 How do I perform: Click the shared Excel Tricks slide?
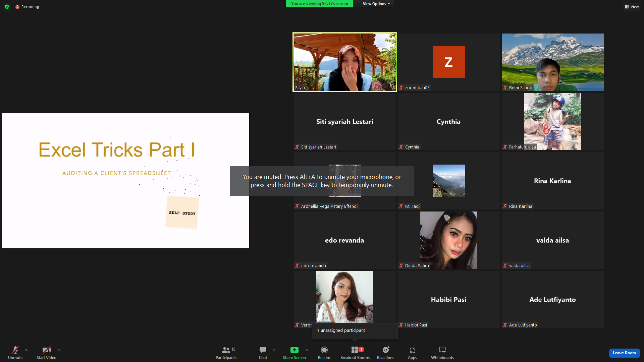click(x=125, y=181)
